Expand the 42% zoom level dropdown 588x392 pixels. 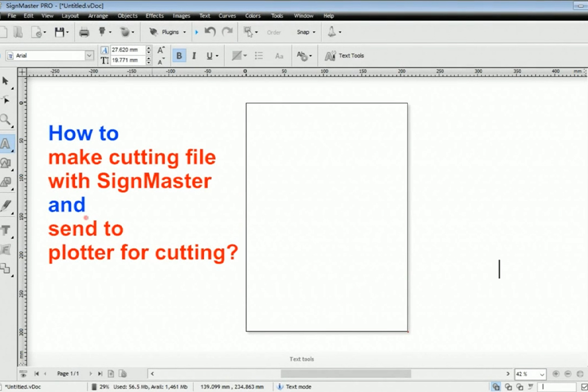pos(541,374)
